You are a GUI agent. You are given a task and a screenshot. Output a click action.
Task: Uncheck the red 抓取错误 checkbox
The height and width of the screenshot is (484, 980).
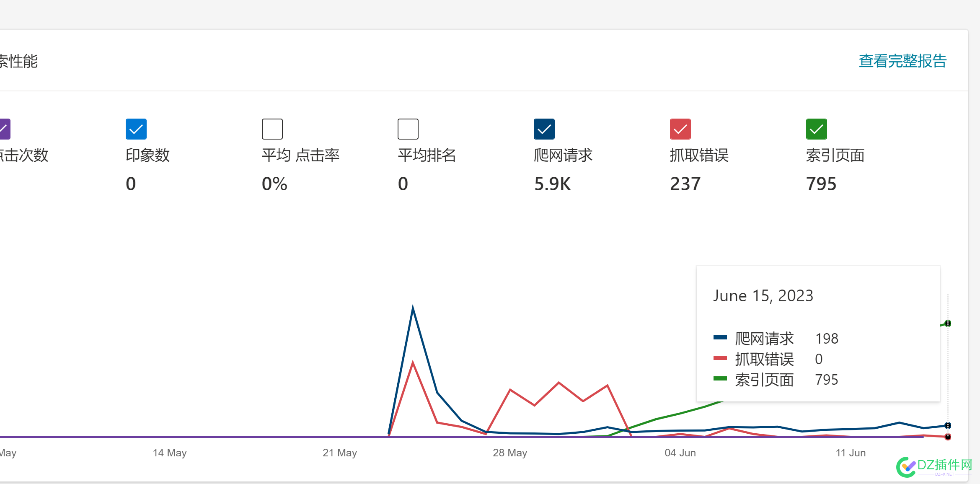680,129
